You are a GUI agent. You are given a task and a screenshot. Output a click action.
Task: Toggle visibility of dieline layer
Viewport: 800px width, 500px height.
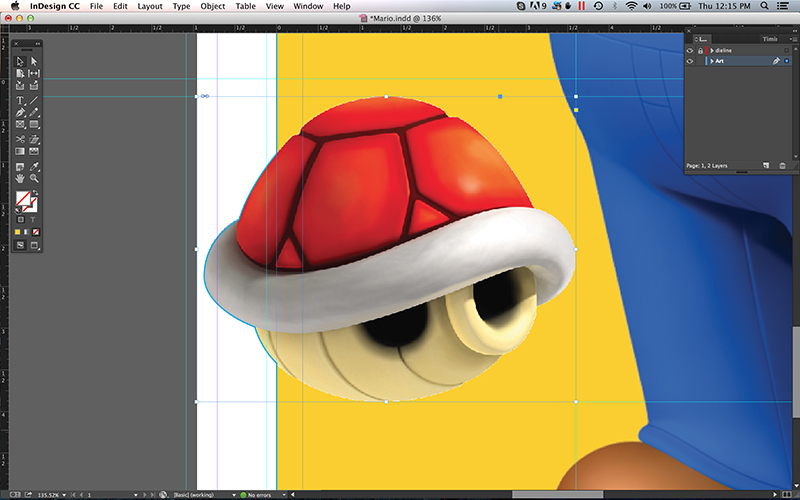coord(690,51)
